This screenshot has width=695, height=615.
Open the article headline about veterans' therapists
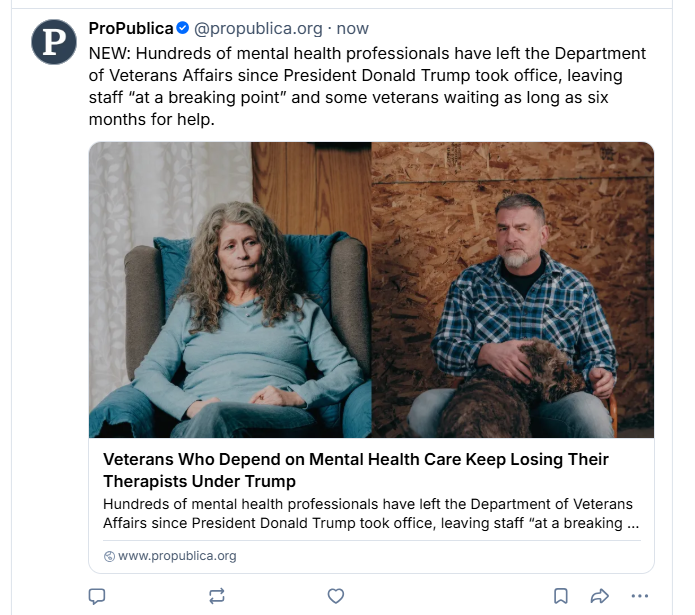[x=355, y=470]
